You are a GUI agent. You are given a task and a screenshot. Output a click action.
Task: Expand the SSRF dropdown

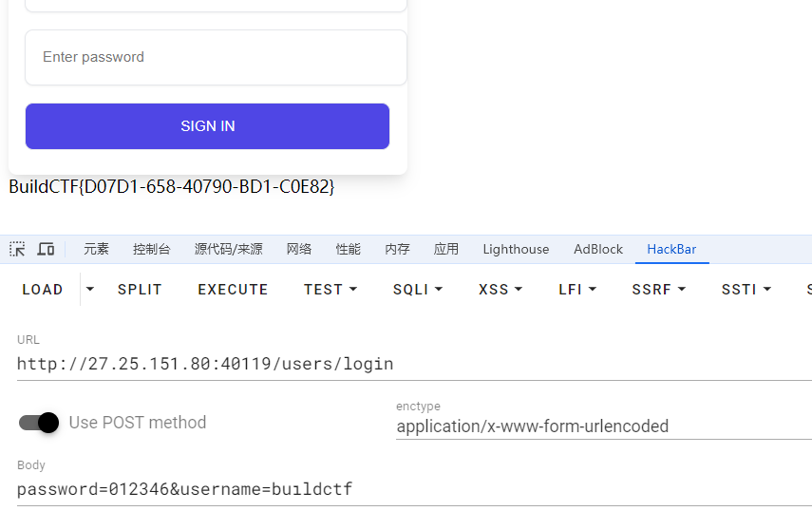(x=658, y=289)
